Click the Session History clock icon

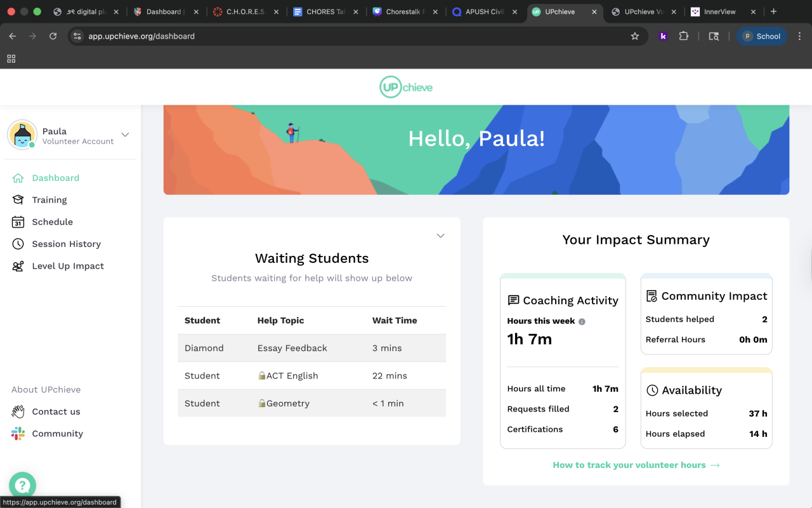tap(18, 244)
